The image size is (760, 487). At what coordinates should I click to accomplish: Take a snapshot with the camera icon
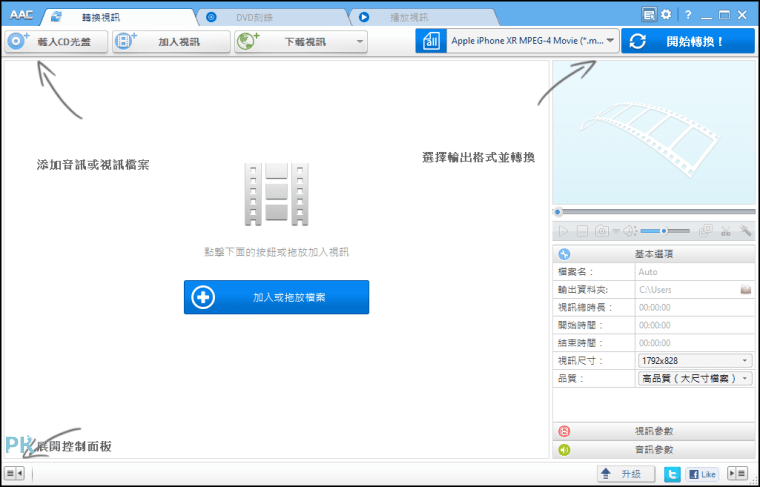[602, 231]
